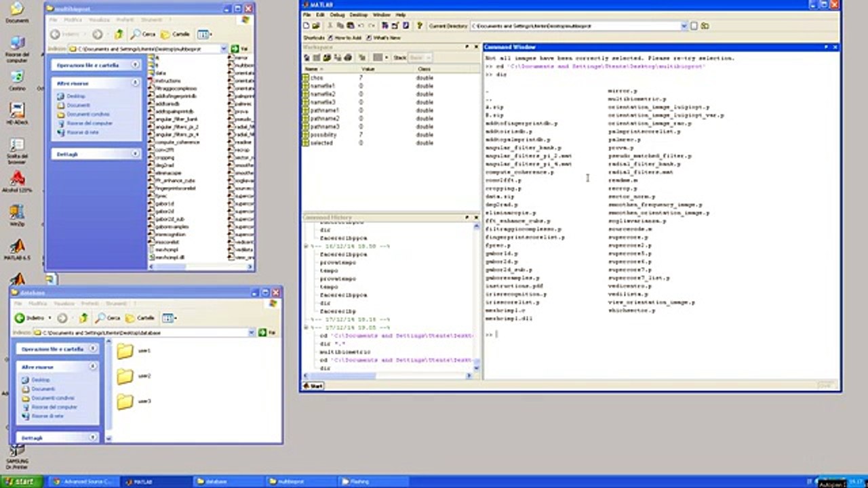Sort Workspace by Value column header
Viewport: 868px width, 488px height.
(387, 69)
